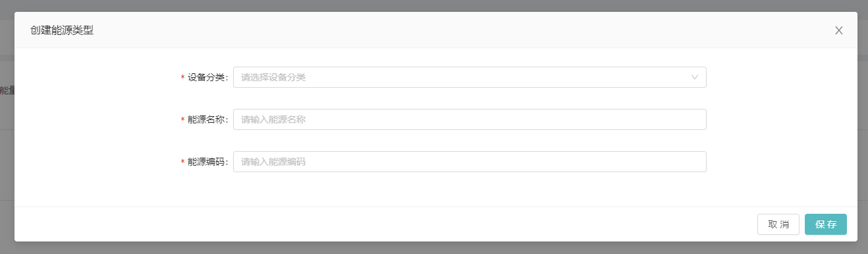Focus the 请输入能源名称 input field
The image size is (868, 254).
click(470, 119)
